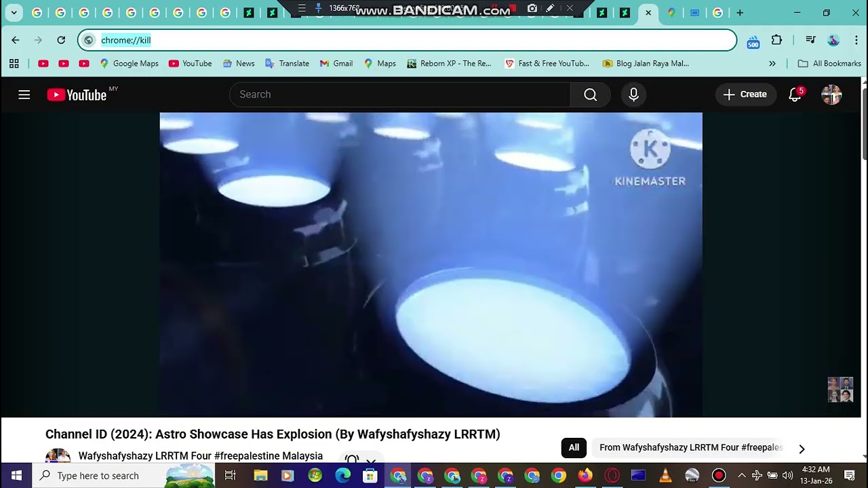The width and height of the screenshot is (868, 488).
Task: Close the active Chrome tab
Action: point(648,13)
